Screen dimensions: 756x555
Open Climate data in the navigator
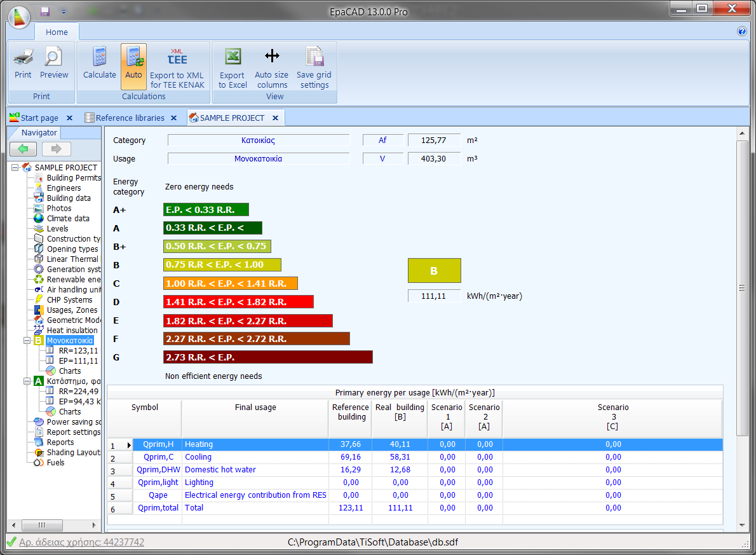[x=68, y=219]
